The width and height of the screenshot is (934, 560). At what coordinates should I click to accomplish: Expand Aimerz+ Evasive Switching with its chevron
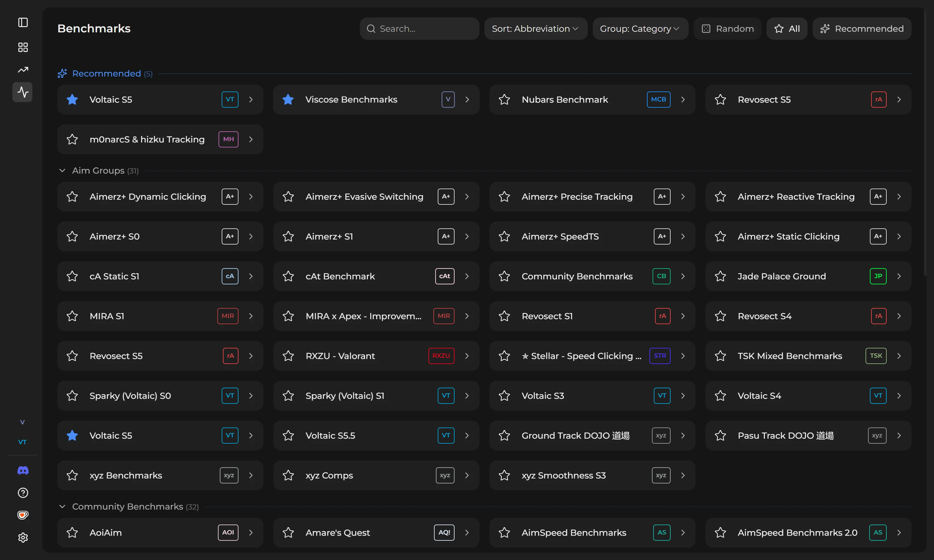click(x=467, y=197)
